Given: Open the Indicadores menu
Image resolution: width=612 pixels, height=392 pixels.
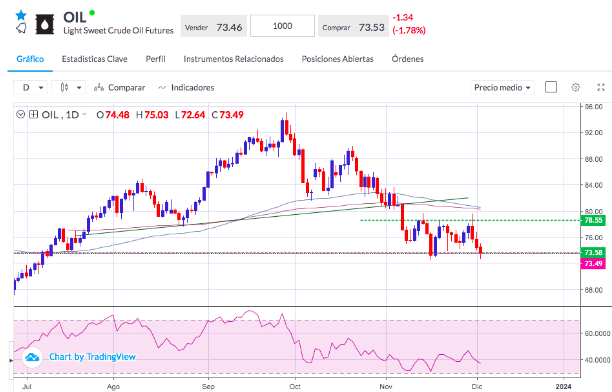Looking at the screenshot, I should tap(186, 87).
